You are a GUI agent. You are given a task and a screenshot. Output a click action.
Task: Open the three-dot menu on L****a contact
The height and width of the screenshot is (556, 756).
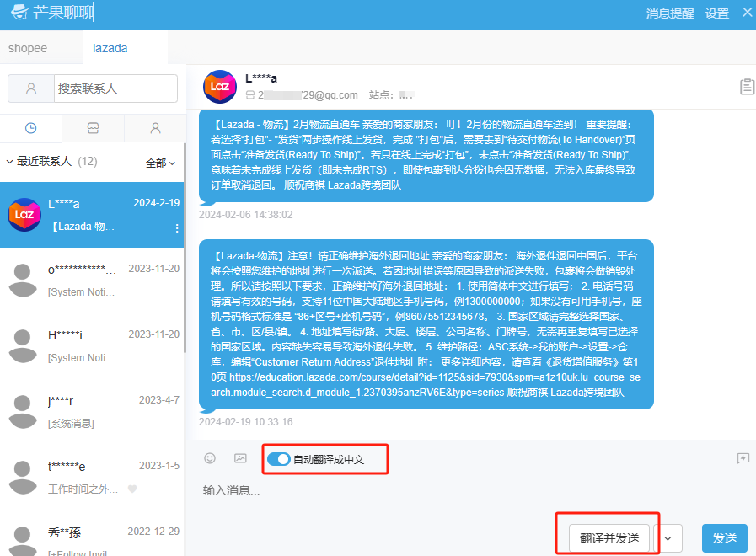click(177, 228)
